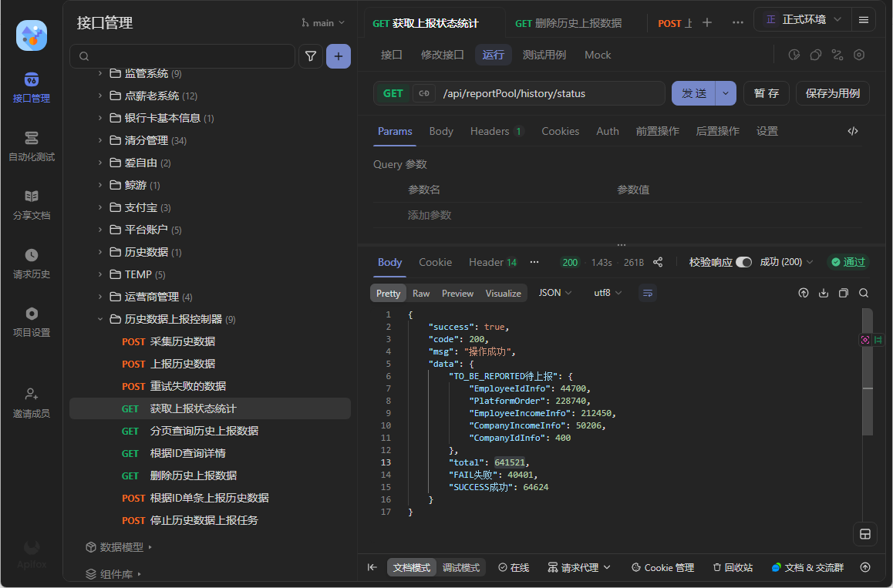Open 请求历史 in left sidebar
This screenshot has height=588, width=893.
pyautogui.click(x=32, y=264)
